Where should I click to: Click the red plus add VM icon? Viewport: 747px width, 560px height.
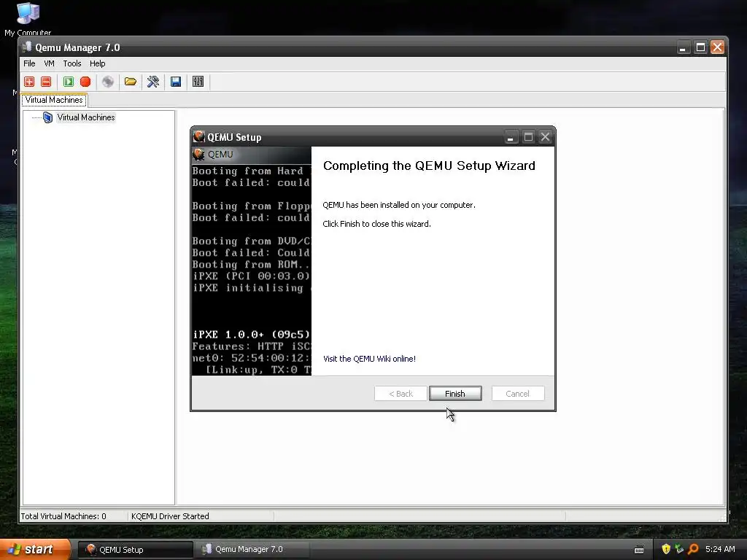[29, 82]
